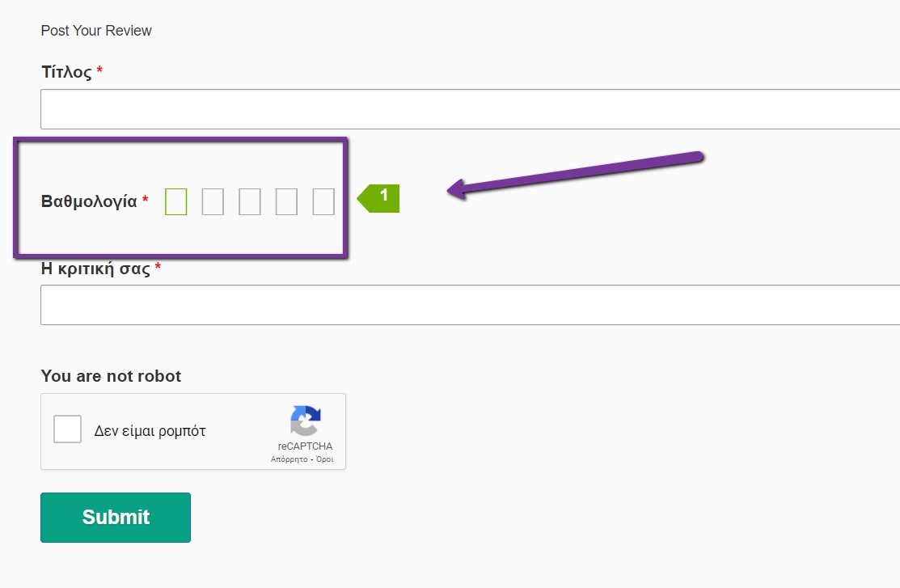900x588 pixels.
Task: Select the second Βαθμολογία rating box
Action: tap(213, 201)
